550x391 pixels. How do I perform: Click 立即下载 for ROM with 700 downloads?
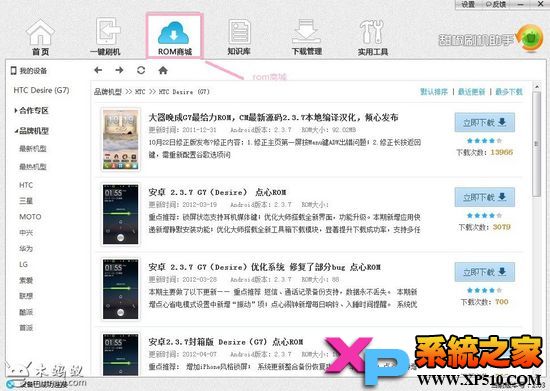click(x=484, y=272)
